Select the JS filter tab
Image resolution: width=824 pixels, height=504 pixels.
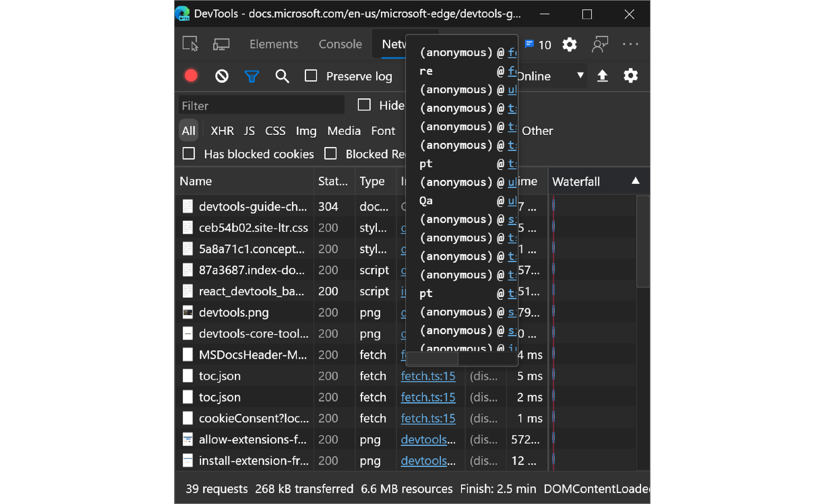pyautogui.click(x=248, y=131)
